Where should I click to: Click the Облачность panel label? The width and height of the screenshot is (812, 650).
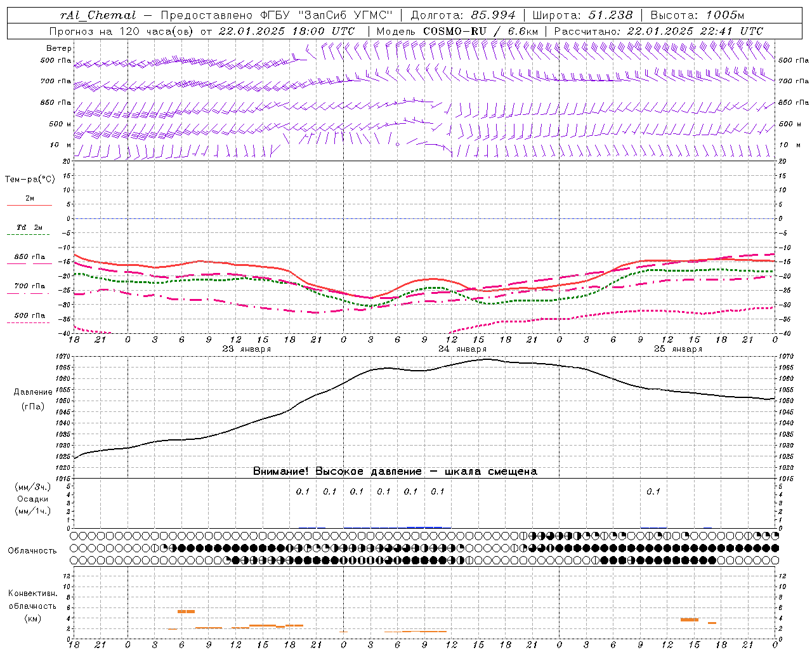(x=32, y=551)
